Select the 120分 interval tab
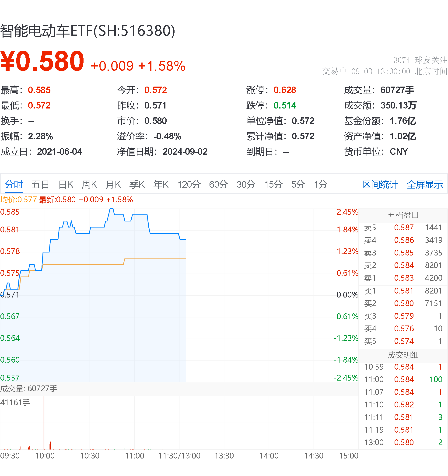The height and width of the screenshot is (476, 448). point(189,185)
